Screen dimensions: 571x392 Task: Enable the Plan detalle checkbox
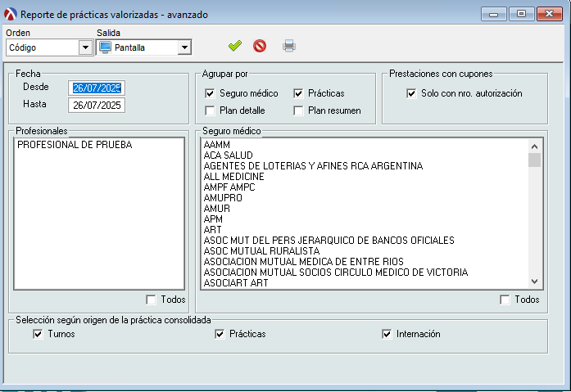(x=211, y=110)
